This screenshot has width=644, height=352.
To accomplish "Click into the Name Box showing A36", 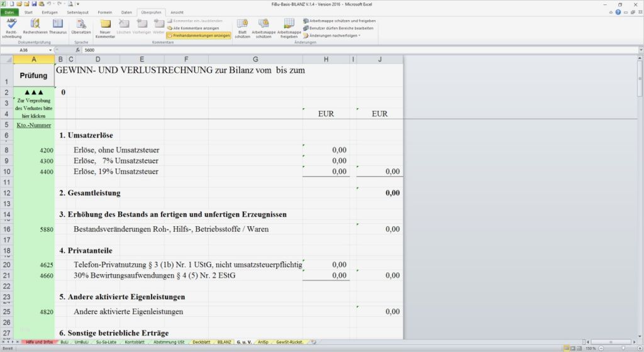I will [x=25, y=50].
